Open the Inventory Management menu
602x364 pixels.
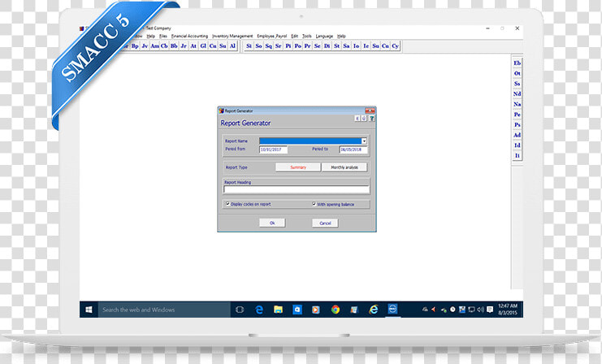[x=232, y=36]
